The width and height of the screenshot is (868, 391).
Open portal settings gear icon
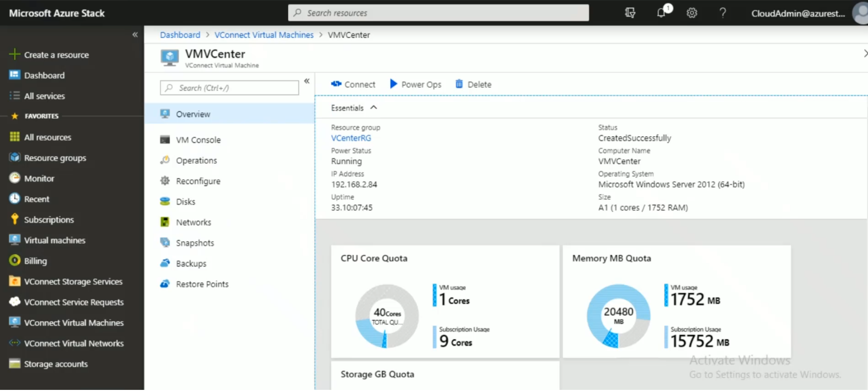pos(692,13)
